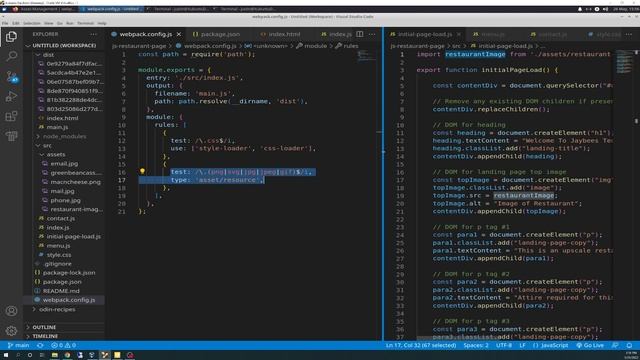The image size is (640, 360).
Task: Collapse the dist folder
Action: 48,55
